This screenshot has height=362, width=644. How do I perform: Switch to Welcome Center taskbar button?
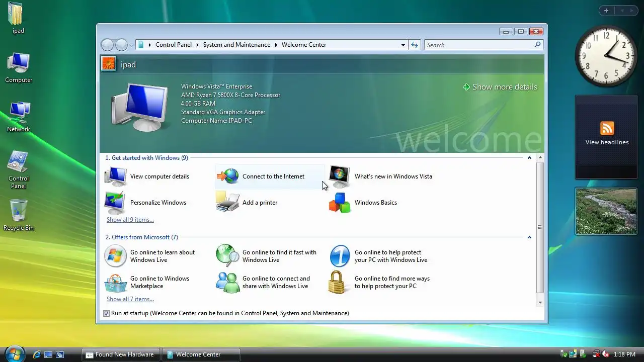201,354
